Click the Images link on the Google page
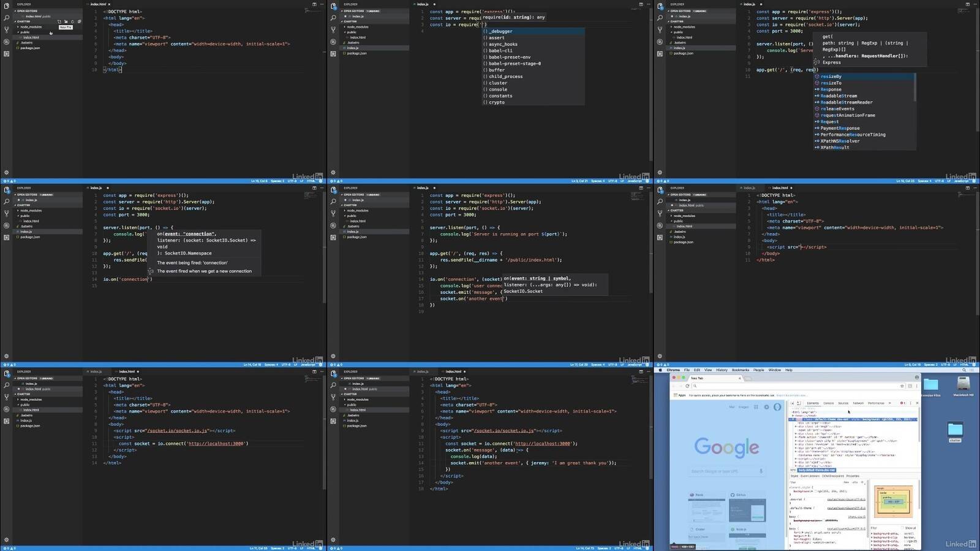980x551 pixels. [x=743, y=407]
